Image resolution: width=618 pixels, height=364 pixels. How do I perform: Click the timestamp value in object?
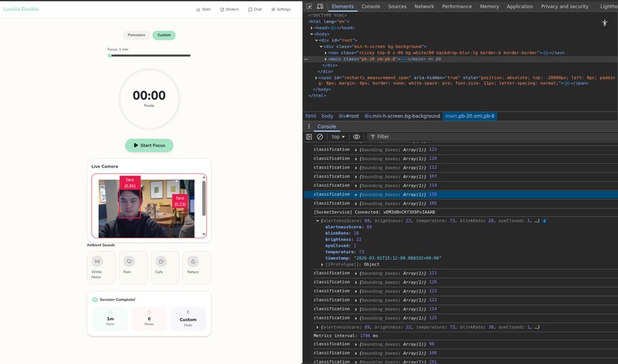click(x=397, y=258)
